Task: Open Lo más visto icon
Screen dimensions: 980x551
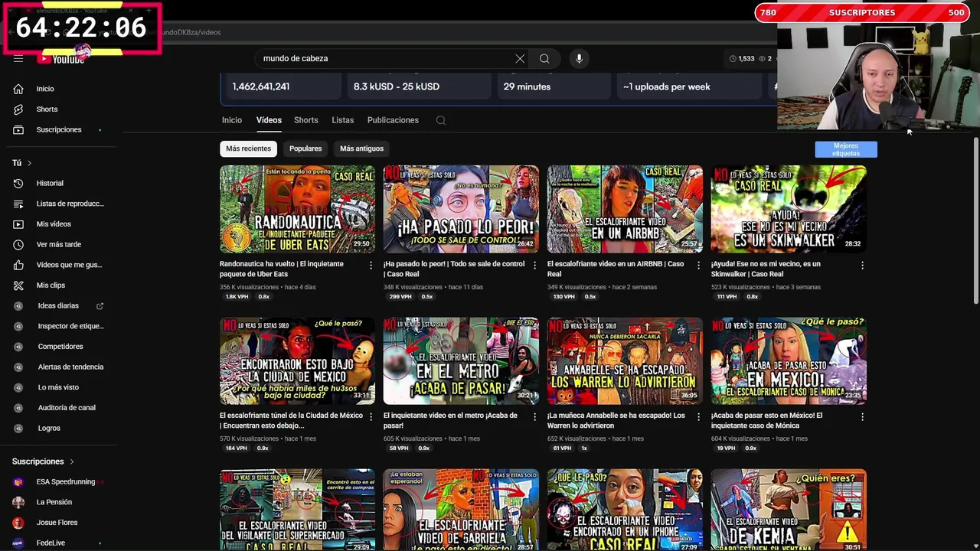Action: pos(19,387)
